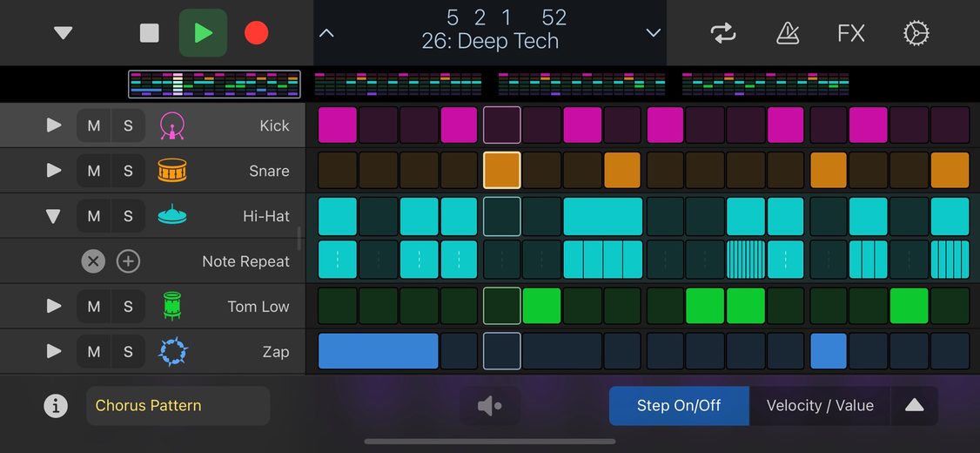Viewport: 980px width, 453px height.
Task: Solo the Zap row
Action: [128, 352]
